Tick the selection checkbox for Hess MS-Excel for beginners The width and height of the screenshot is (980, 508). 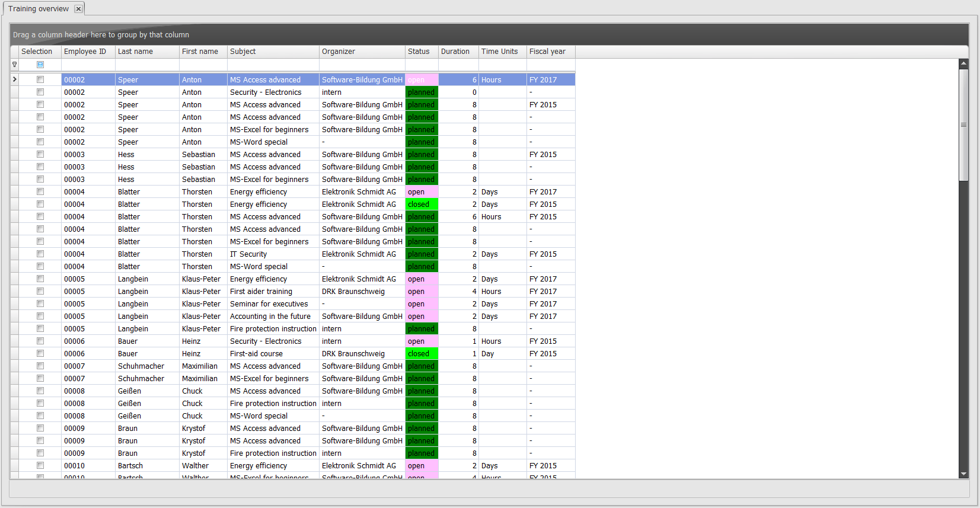40,180
